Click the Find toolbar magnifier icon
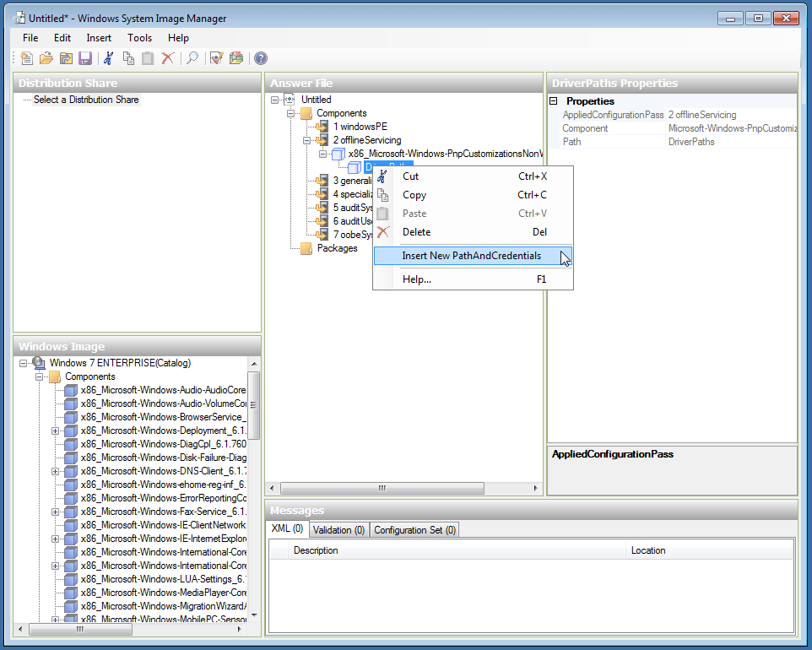Viewport: 812px width, 650px height. pyautogui.click(x=192, y=57)
